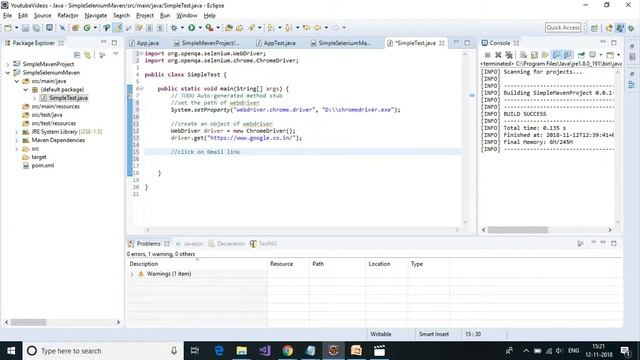Image resolution: width=640 pixels, height=360 pixels.
Task: Open the Navigate menu
Action: click(x=96, y=16)
